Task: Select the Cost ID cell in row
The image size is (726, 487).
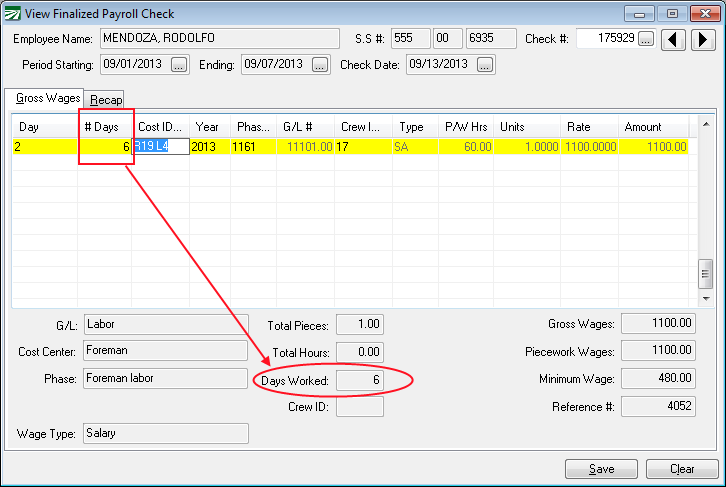Action: point(160,146)
